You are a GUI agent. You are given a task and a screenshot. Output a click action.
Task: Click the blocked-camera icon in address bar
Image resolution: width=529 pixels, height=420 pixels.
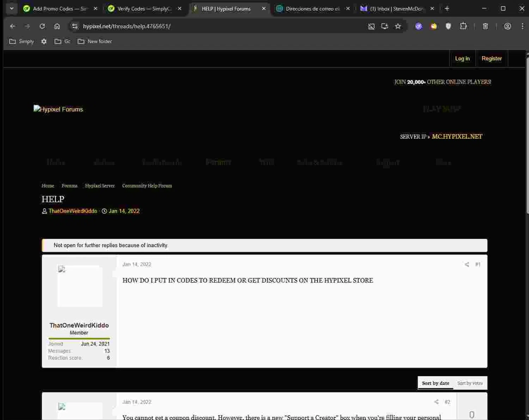click(x=371, y=26)
